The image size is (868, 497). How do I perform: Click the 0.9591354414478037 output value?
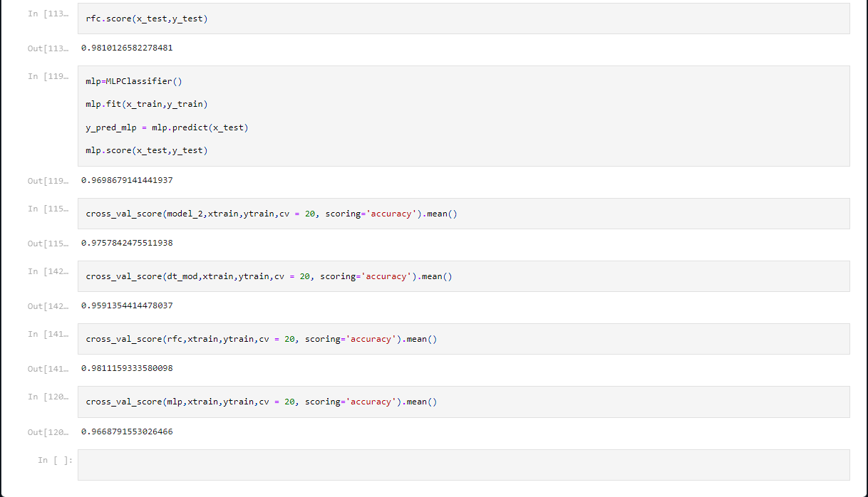(127, 306)
